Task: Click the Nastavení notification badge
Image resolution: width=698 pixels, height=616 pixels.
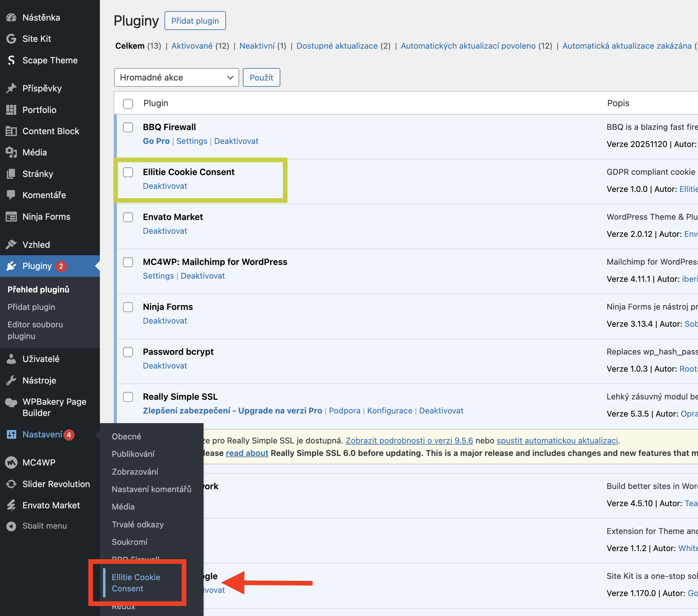Action: (69, 434)
